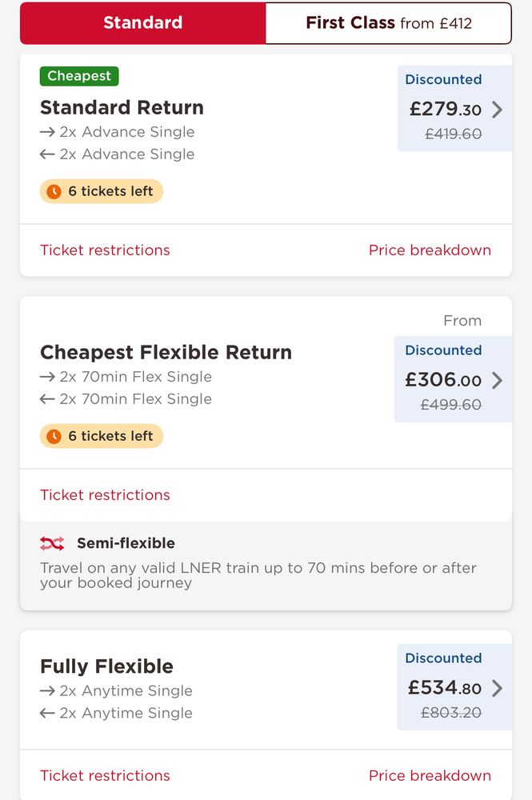Click the chevron beside the £279.30 price
532x800 pixels.
pyautogui.click(x=497, y=110)
